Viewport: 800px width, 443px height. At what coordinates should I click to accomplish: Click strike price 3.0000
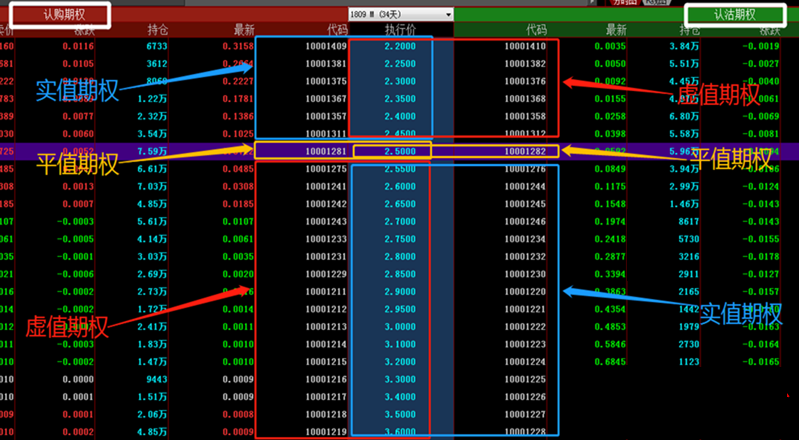pos(401,327)
